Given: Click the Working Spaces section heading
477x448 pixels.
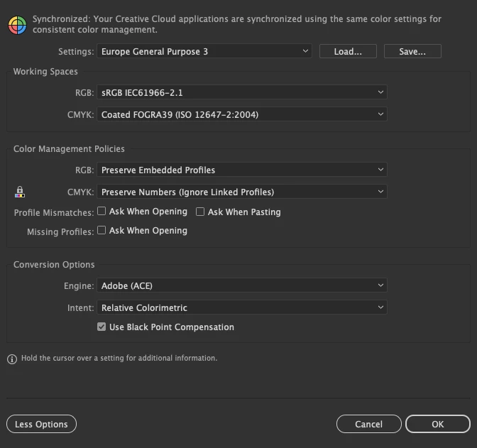Looking at the screenshot, I should (45, 72).
